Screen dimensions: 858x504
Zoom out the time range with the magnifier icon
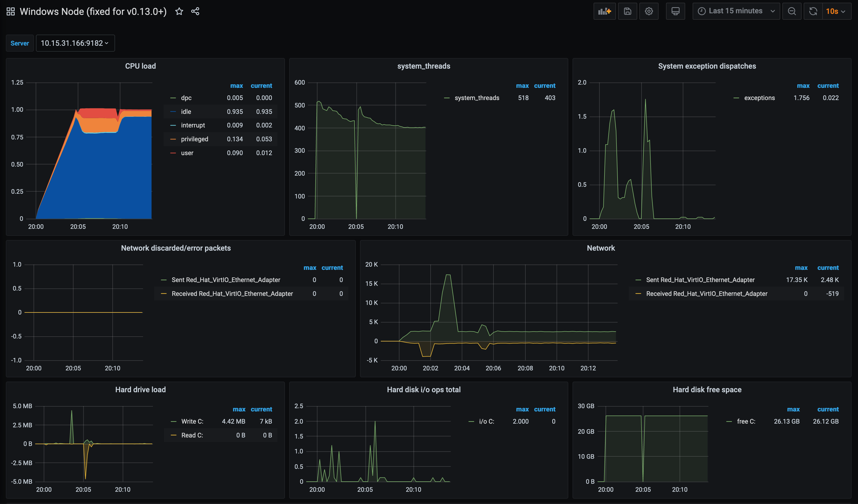coord(792,11)
